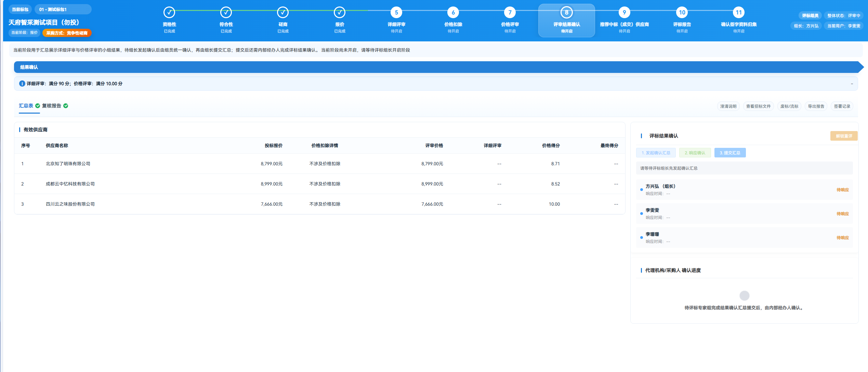This screenshot has width=868, height=372.
Task: Click the 采购方式: 竞争性磋商 badge
Action: [x=67, y=33]
